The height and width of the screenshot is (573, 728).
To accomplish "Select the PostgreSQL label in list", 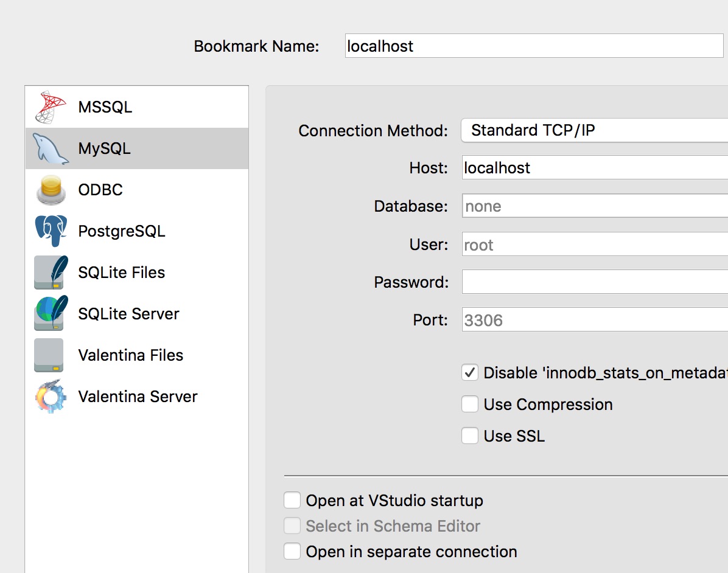I will [122, 231].
